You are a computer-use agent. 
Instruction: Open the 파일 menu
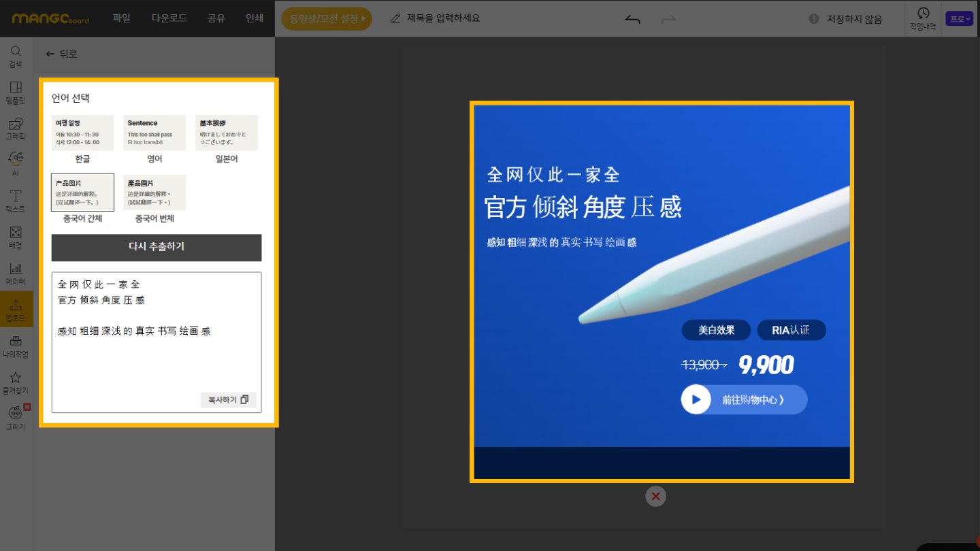point(121,18)
